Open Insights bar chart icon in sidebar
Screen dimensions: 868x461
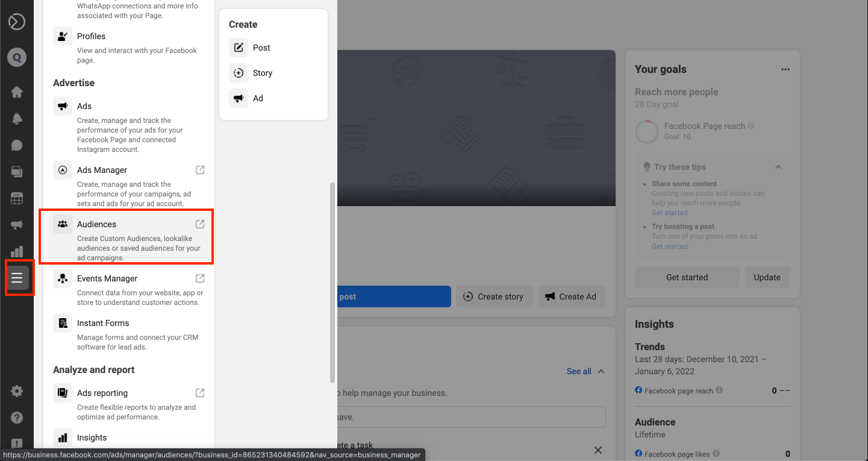[x=17, y=251]
